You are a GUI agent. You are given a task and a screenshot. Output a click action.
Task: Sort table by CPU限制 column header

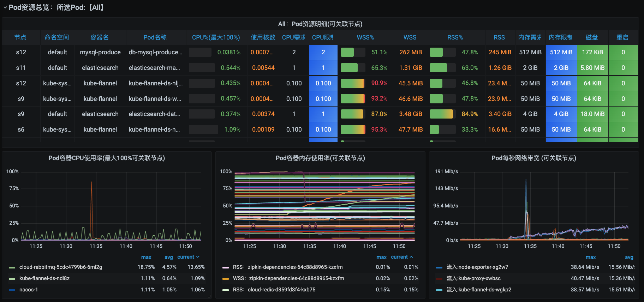323,37
